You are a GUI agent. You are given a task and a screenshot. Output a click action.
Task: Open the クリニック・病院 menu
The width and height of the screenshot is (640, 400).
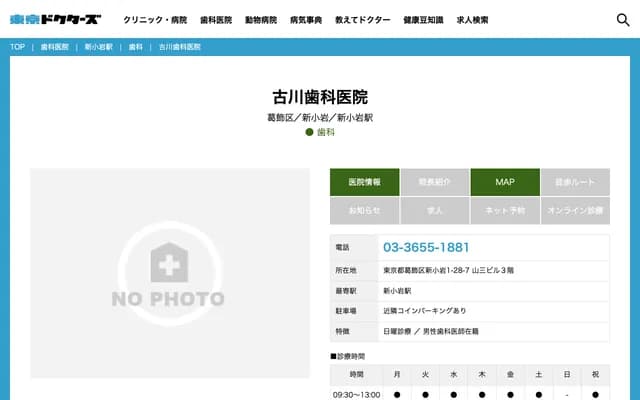(x=155, y=20)
